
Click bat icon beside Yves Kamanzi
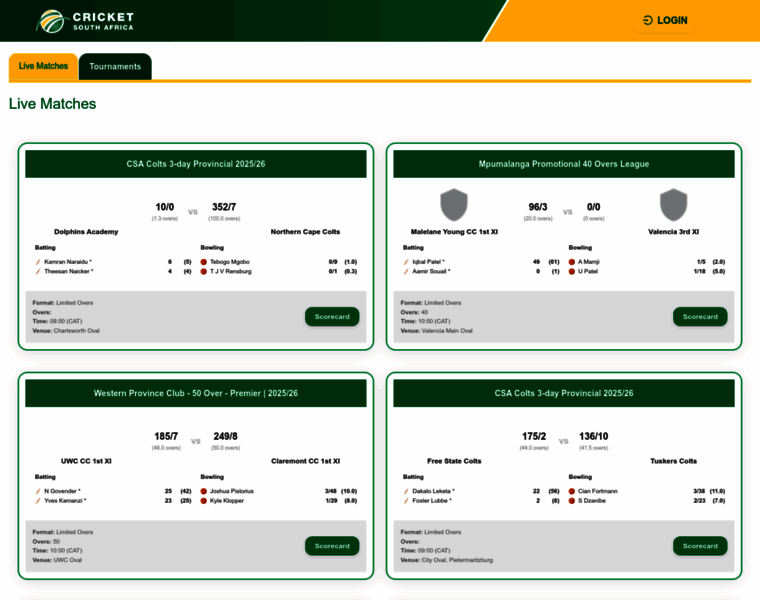(38, 501)
